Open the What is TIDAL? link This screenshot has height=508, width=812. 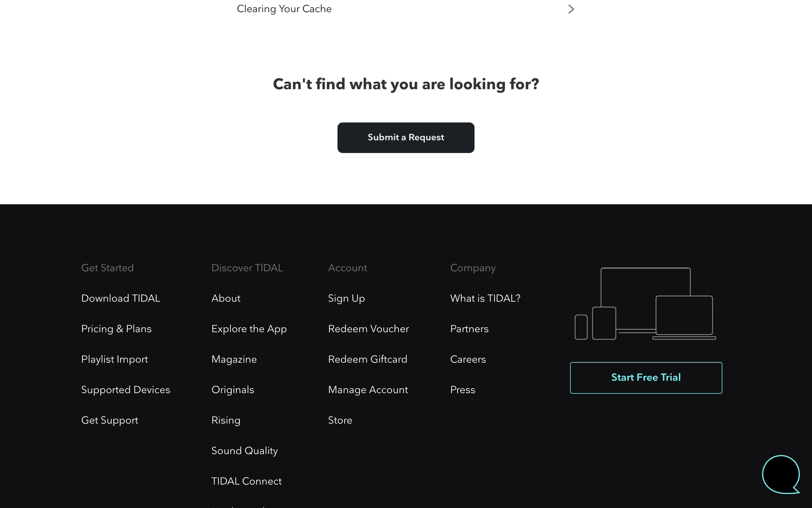pos(485,298)
